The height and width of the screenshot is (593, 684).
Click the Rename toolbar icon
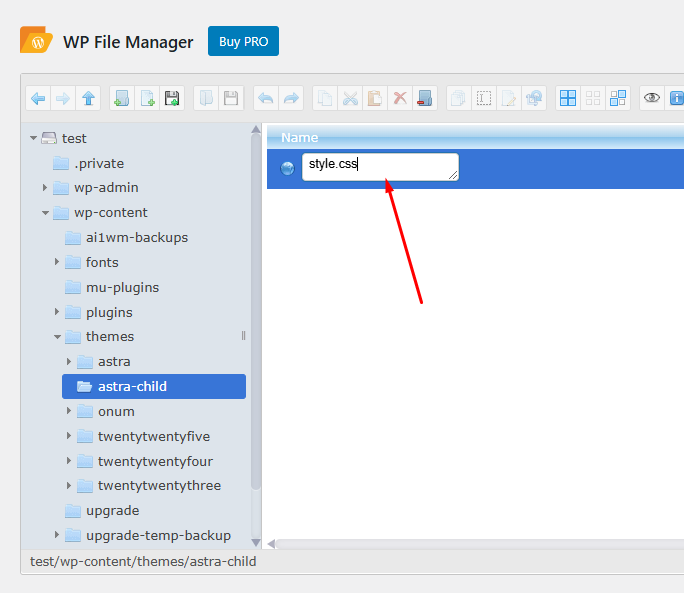click(x=484, y=98)
